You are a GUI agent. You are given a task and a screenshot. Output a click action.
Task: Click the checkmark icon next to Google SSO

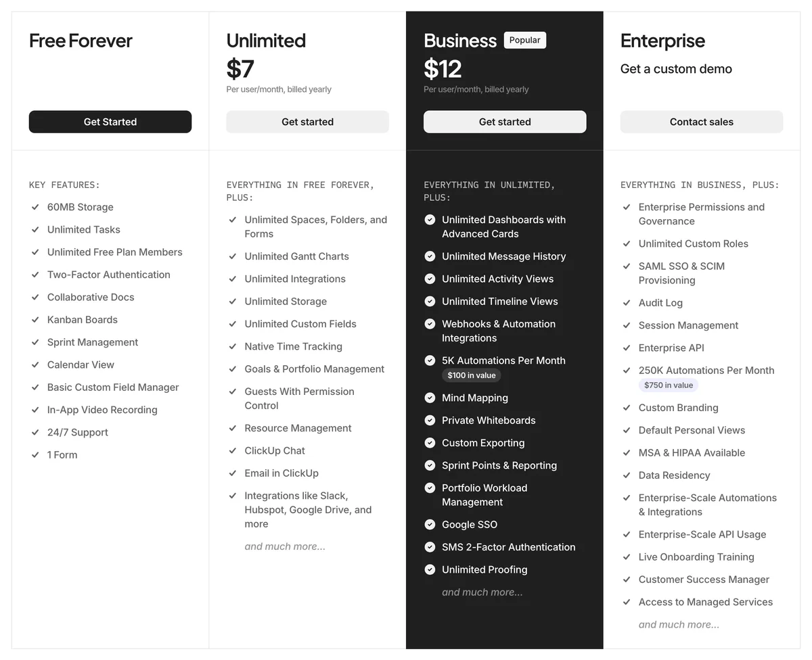point(430,524)
